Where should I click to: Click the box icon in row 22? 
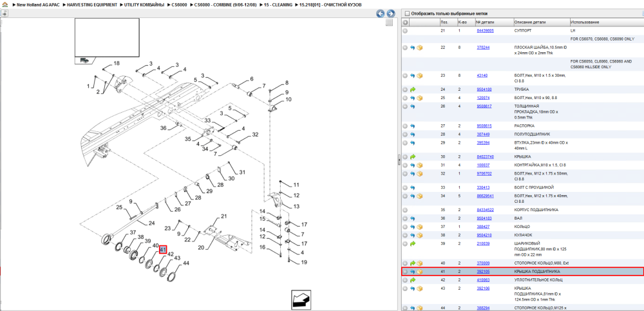pyautogui.click(x=419, y=48)
